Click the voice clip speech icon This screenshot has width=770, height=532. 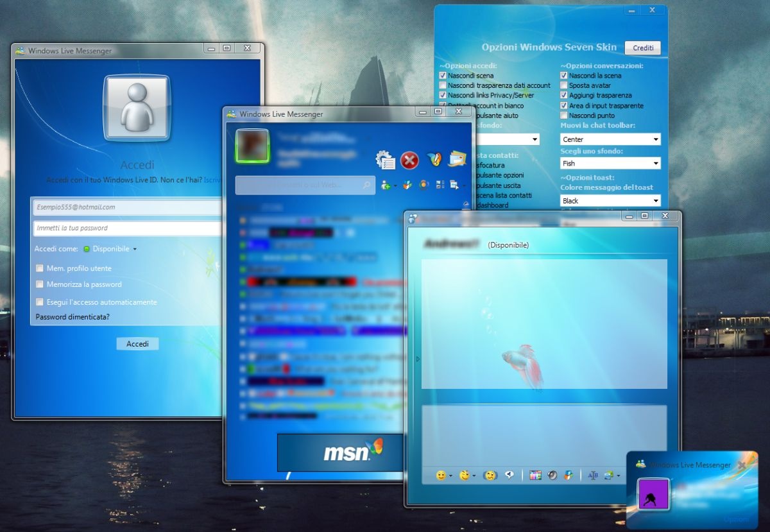click(x=509, y=476)
